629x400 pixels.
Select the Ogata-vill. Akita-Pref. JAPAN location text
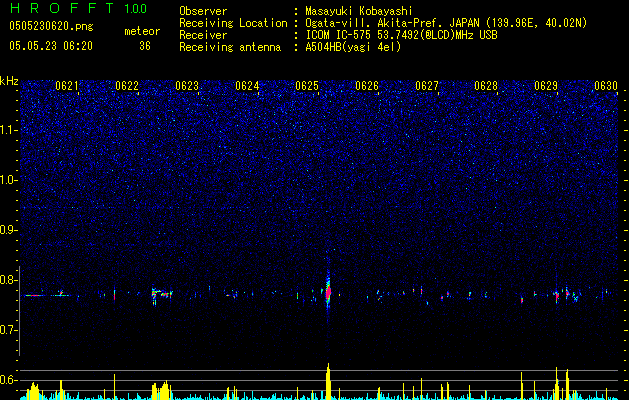(x=446, y=23)
